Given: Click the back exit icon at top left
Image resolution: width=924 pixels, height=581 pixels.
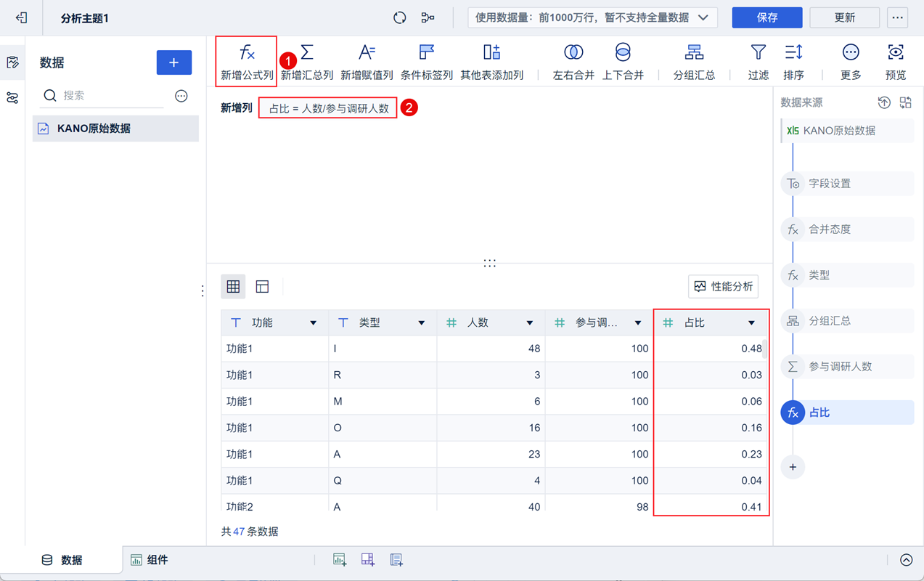Looking at the screenshot, I should pyautogui.click(x=21, y=17).
